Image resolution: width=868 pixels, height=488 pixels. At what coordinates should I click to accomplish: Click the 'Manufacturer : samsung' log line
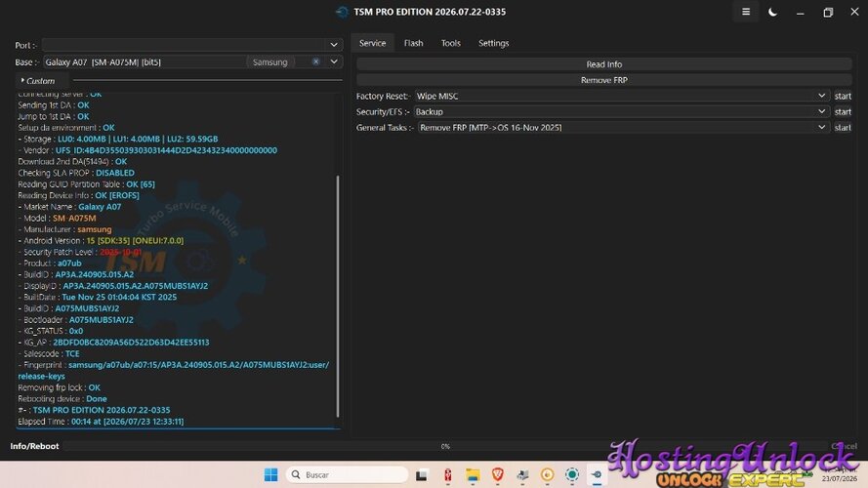64,229
